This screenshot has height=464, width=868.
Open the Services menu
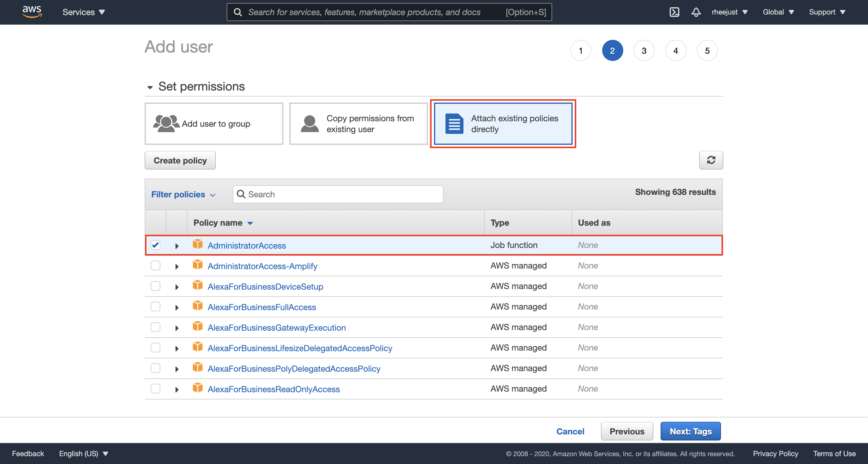tap(83, 12)
